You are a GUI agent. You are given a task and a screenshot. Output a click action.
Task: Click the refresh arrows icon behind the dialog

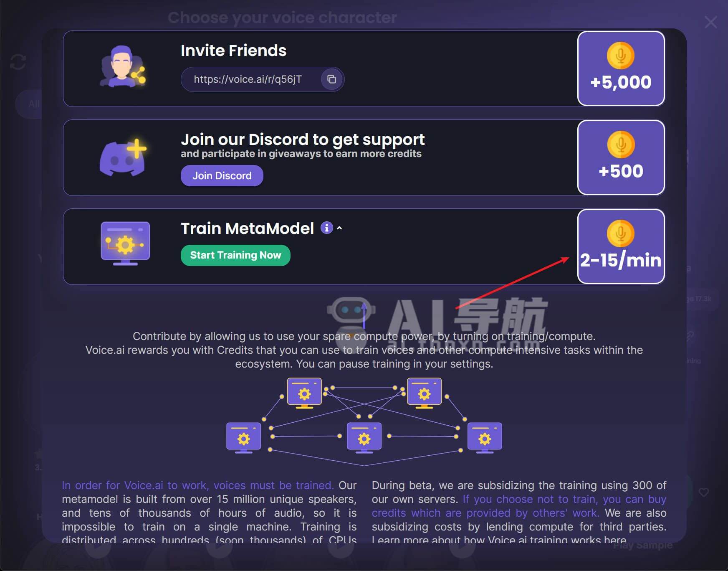coord(18,62)
